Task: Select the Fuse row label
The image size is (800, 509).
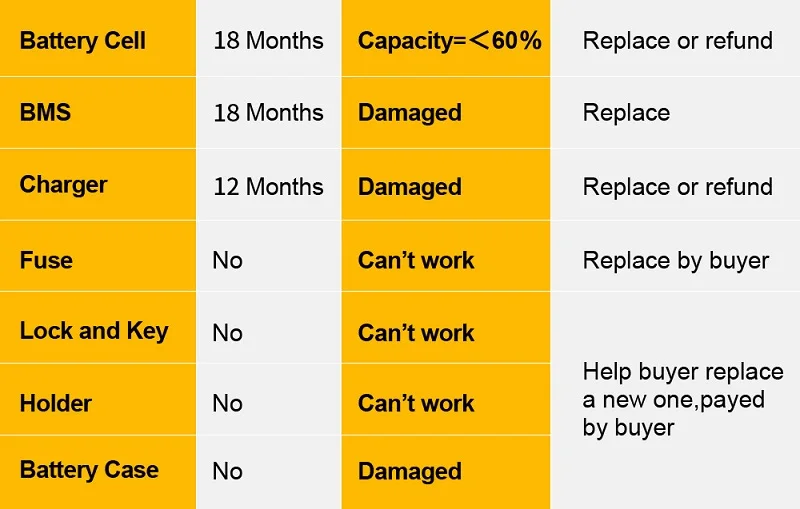Action: (x=46, y=260)
